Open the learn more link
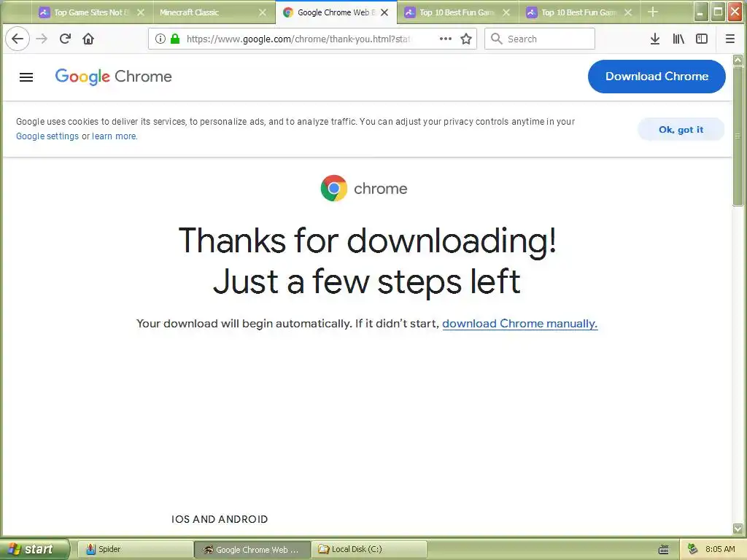 (114, 136)
